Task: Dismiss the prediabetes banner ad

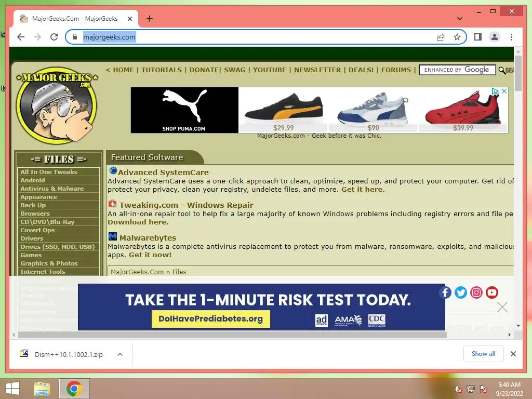Action: (x=502, y=307)
